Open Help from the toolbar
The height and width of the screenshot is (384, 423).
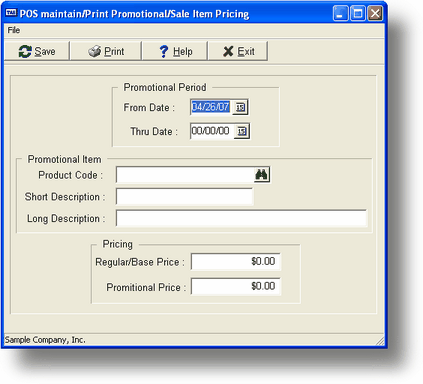pyautogui.click(x=175, y=51)
